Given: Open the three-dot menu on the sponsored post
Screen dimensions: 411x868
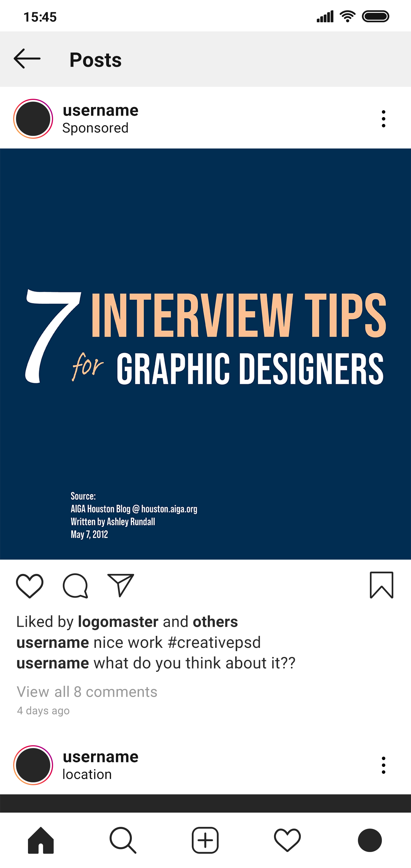Looking at the screenshot, I should [383, 118].
